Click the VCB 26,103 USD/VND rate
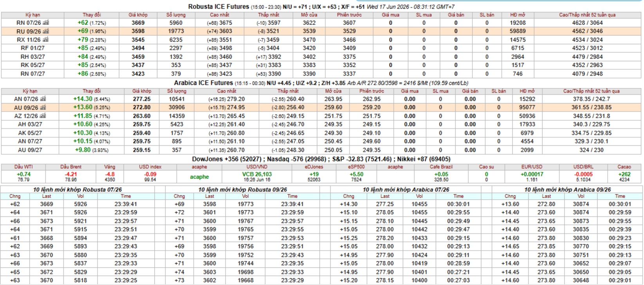 coord(257,174)
